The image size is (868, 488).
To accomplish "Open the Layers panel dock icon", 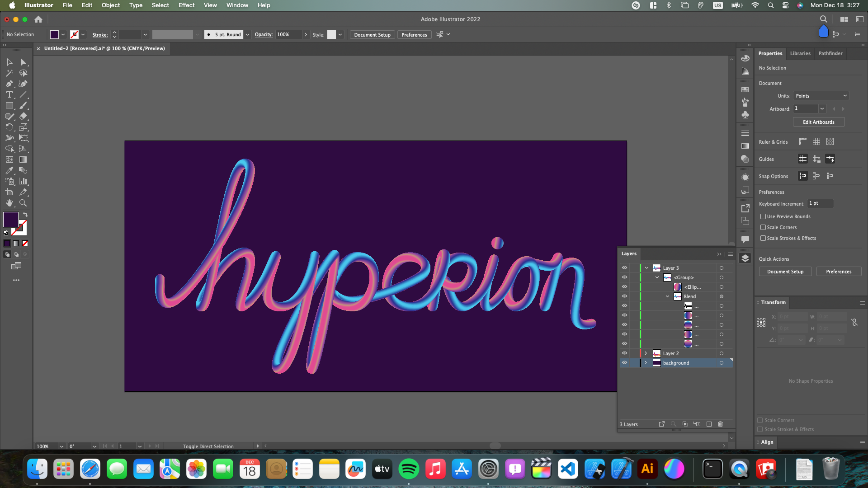I will (745, 258).
